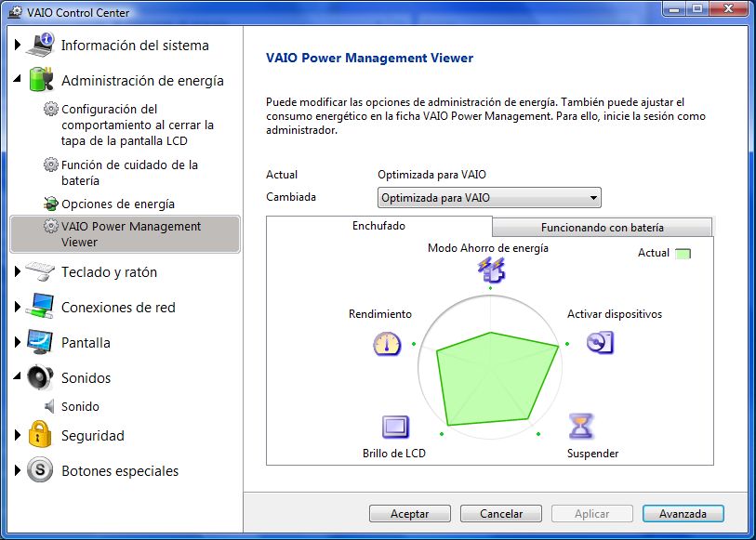The height and width of the screenshot is (540, 756).
Task: Open the Avanzada settings button
Action: coord(683,513)
